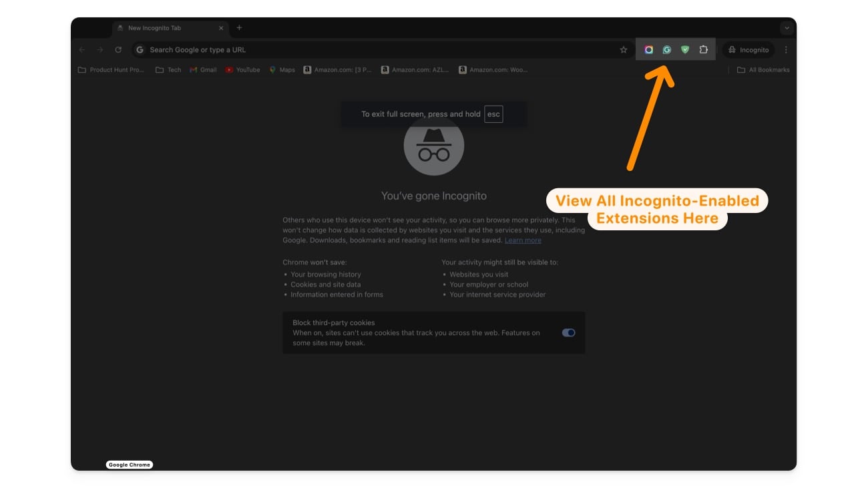Click the colorful ring extension icon
Image resolution: width=868 pixels, height=488 pixels.
click(x=648, y=50)
